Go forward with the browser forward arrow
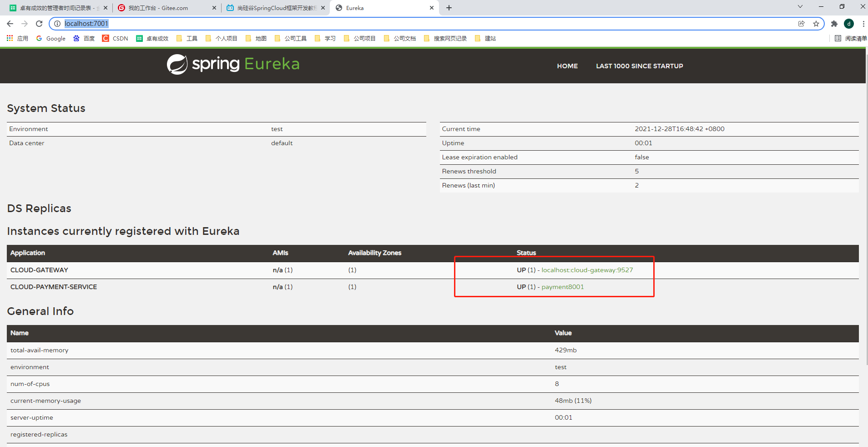 25,24
